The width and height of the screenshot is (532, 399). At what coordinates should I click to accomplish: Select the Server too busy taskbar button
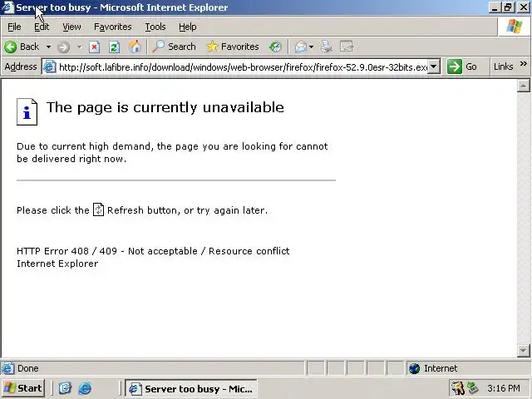[x=191, y=388]
